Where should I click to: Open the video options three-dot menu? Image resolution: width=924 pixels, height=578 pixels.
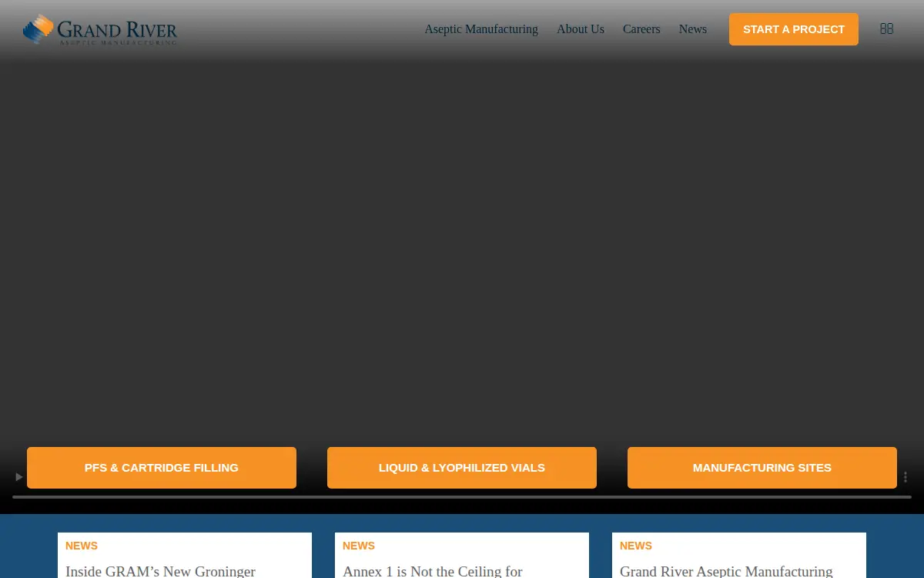pyautogui.click(x=906, y=477)
